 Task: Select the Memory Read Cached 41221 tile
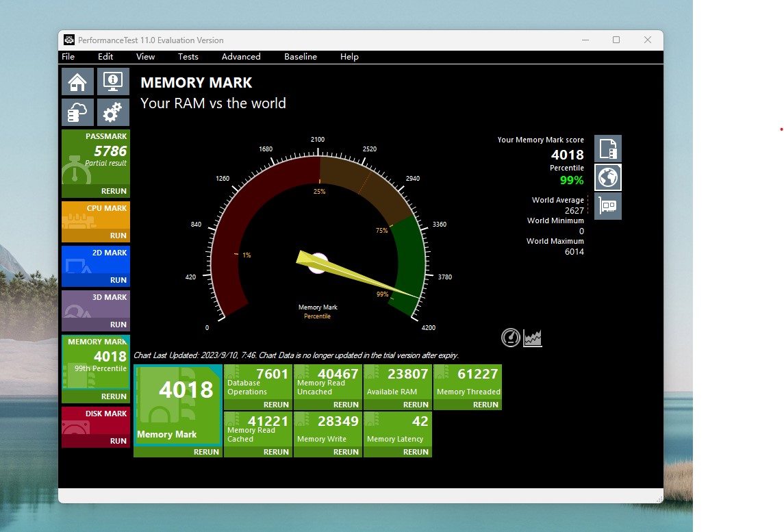pyautogui.click(x=258, y=429)
